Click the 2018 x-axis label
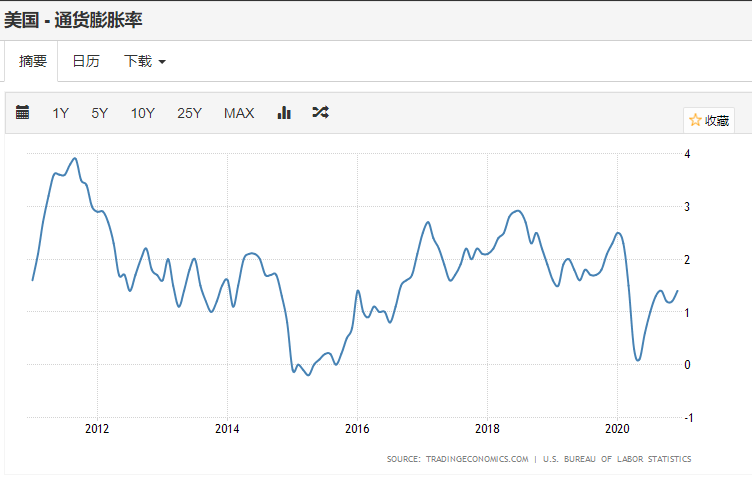Viewport: 752px width, 495px height. pyautogui.click(x=487, y=428)
